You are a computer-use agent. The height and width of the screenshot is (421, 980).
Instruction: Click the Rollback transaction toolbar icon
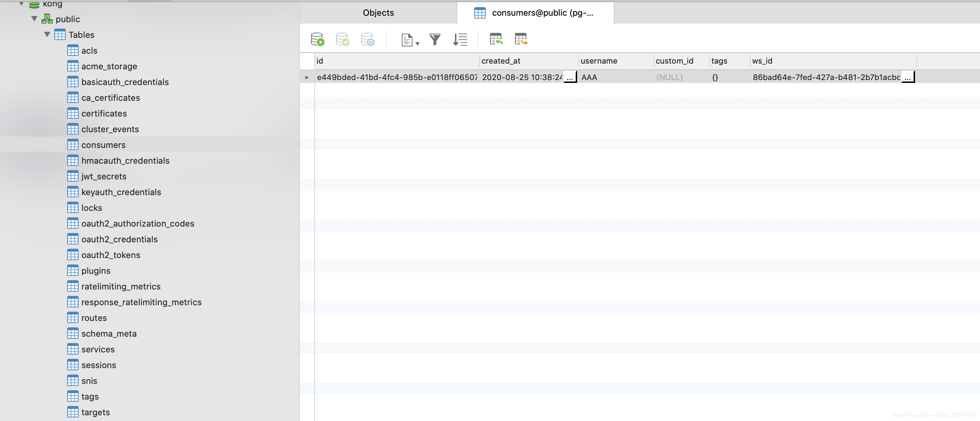click(367, 39)
